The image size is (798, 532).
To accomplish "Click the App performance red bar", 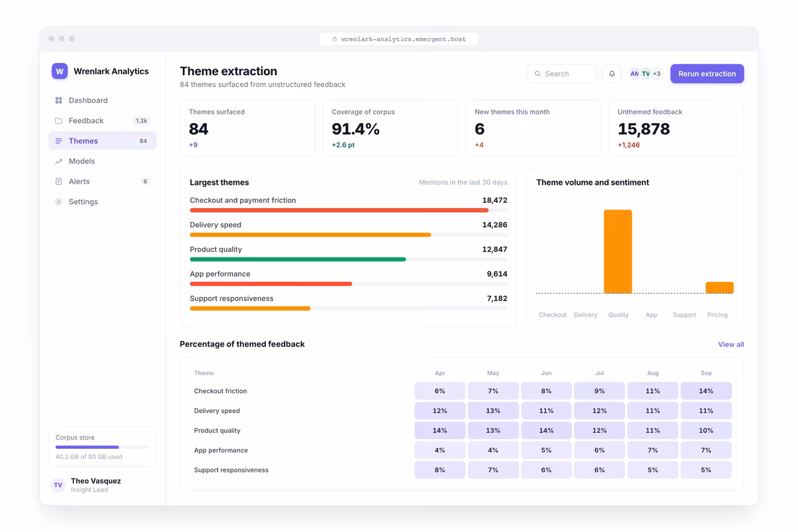I will click(271, 284).
